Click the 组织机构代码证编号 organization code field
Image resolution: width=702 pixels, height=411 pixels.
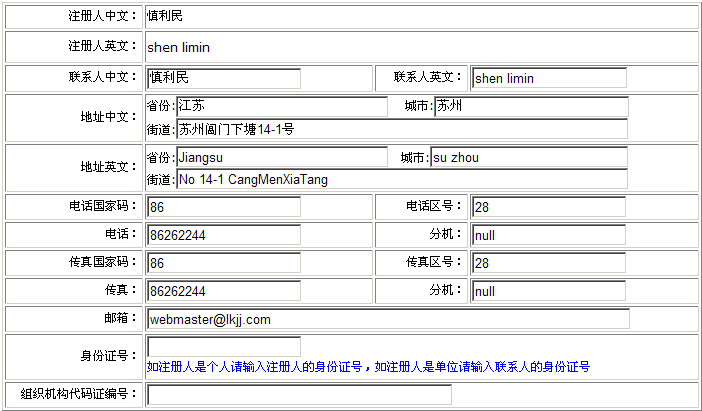coord(298,395)
